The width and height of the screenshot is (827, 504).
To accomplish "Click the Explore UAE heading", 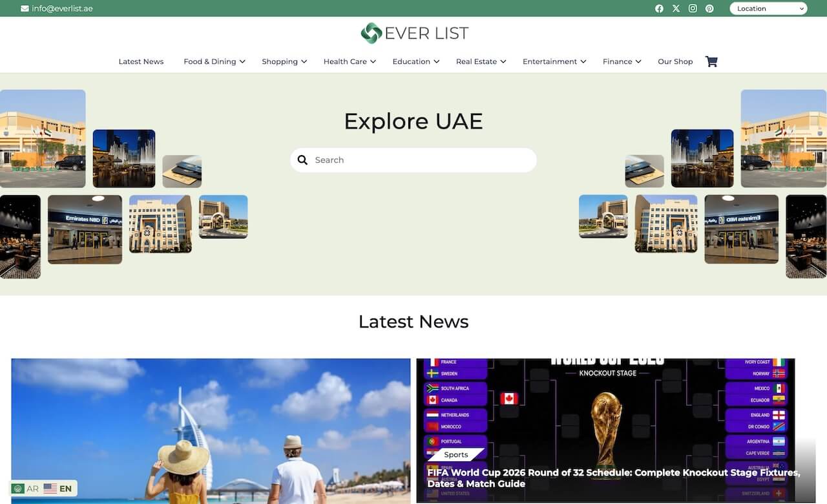I will tap(413, 121).
